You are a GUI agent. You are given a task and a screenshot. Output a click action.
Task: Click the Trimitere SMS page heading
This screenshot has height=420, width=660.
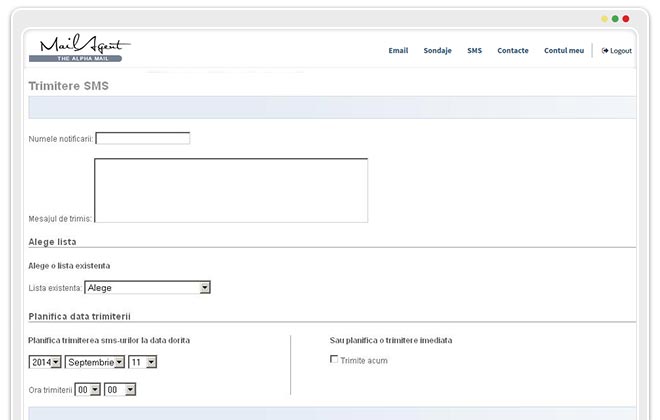(x=69, y=86)
